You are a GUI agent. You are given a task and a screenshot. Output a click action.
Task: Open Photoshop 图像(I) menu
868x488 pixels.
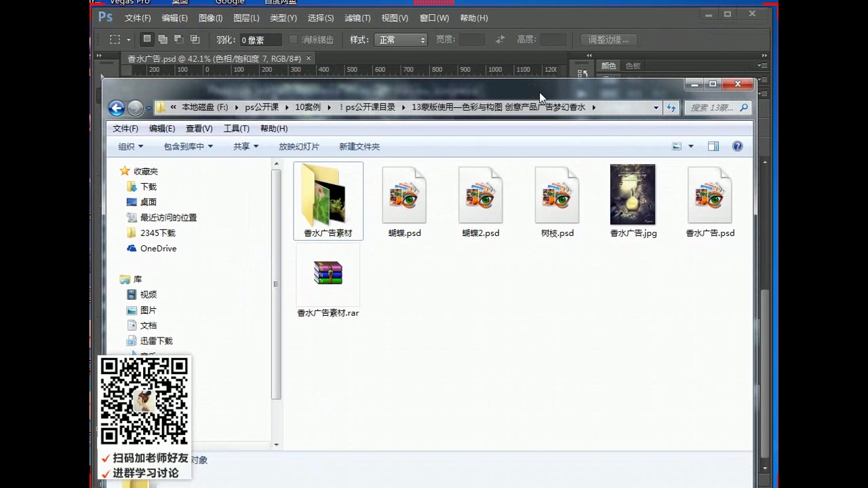pos(211,18)
